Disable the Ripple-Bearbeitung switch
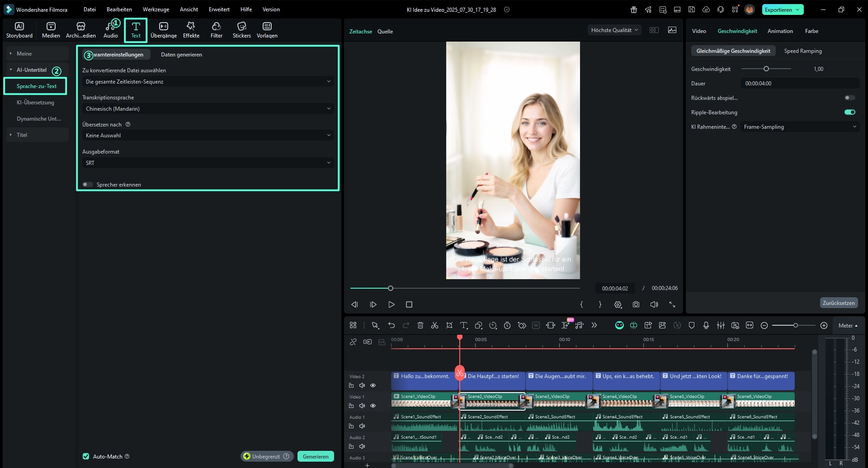 [849, 112]
